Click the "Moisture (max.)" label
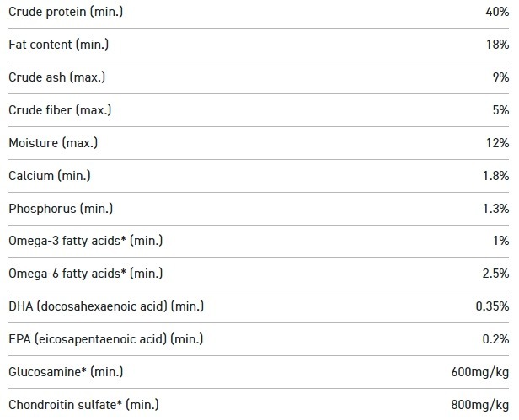This screenshot has width=519, height=420. coord(53,143)
